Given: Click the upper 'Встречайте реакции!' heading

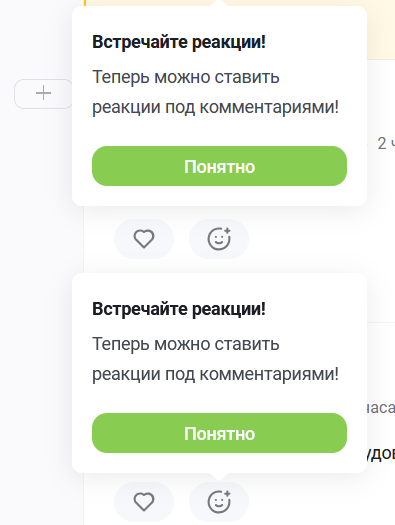Looking at the screenshot, I should point(179,43).
